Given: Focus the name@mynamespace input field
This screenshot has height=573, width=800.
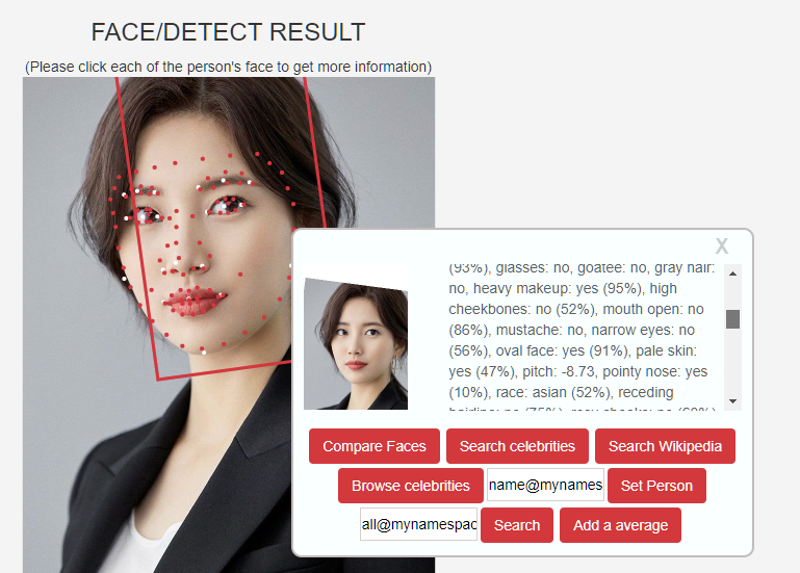Looking at the screenshot, I should click(x=545, y=485).
